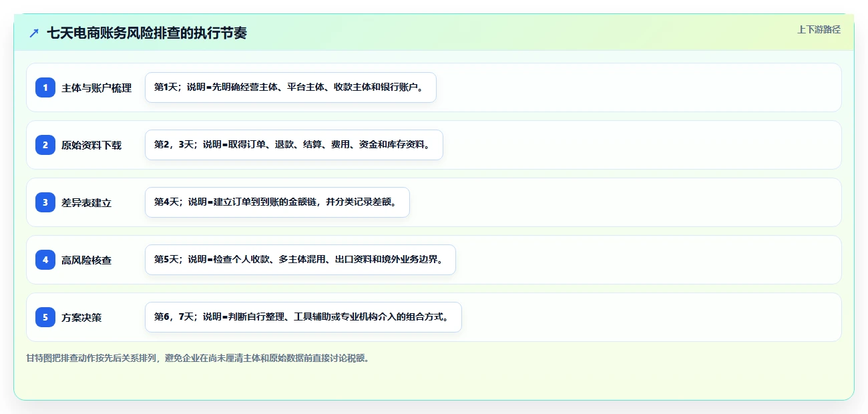The image size is (868, 414).
Task: Click the title 七天电商账务风险排查的执行节奏
Action: point(147,33)
